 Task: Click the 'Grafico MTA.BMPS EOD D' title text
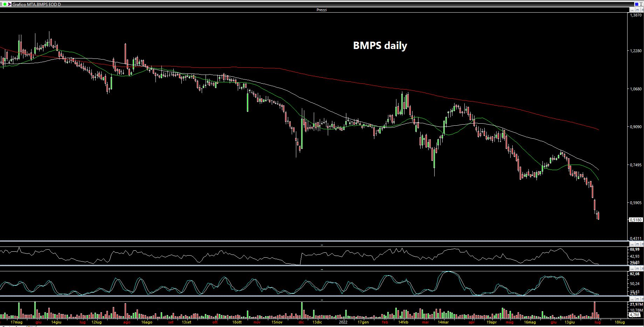36,5
